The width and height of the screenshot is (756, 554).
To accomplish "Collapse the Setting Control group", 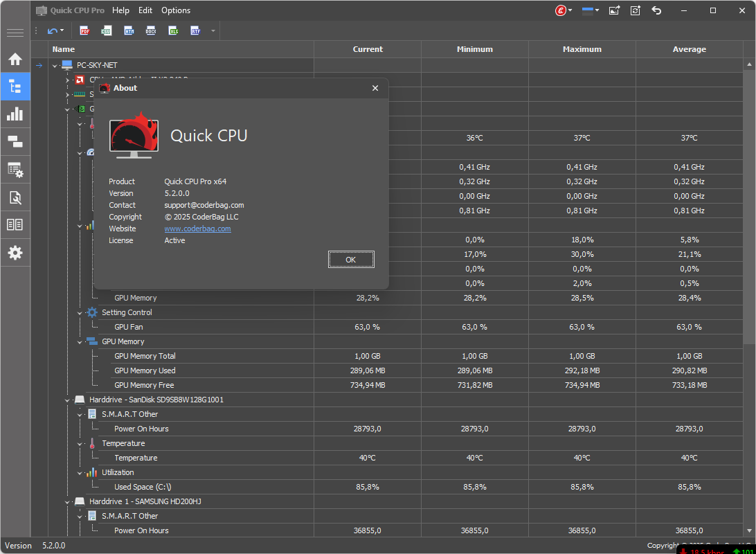I will coord(80,313).
